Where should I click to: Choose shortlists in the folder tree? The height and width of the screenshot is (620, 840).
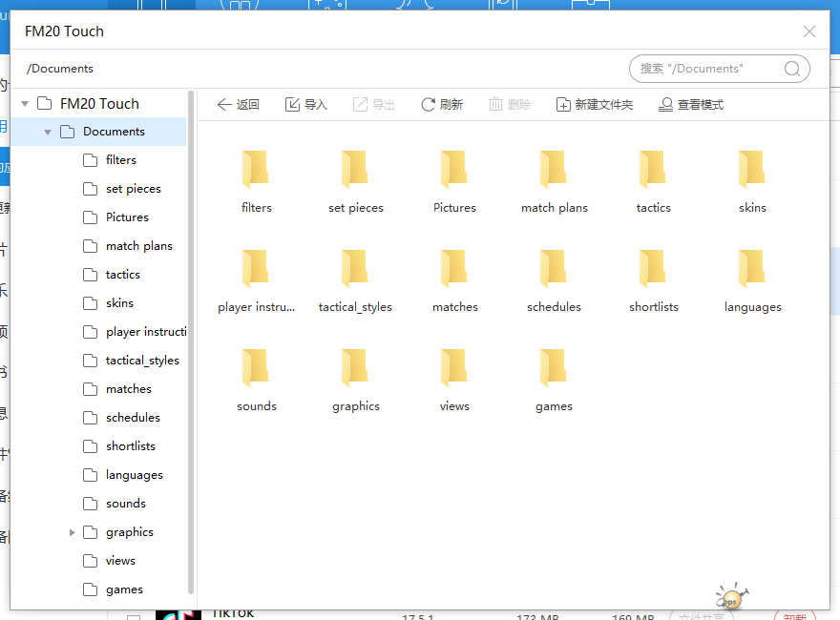[x=131, y=446]
